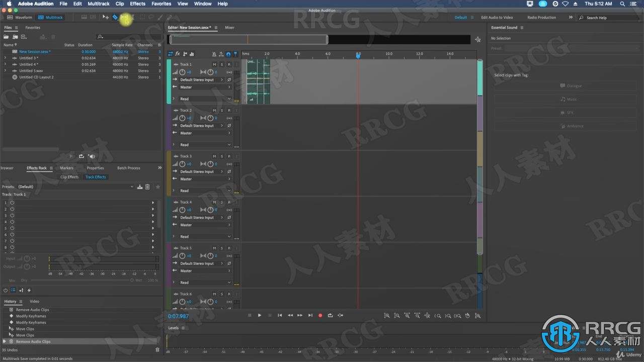
Task: Open file folder icon in Files panel
Action: (x=6, y=37)
